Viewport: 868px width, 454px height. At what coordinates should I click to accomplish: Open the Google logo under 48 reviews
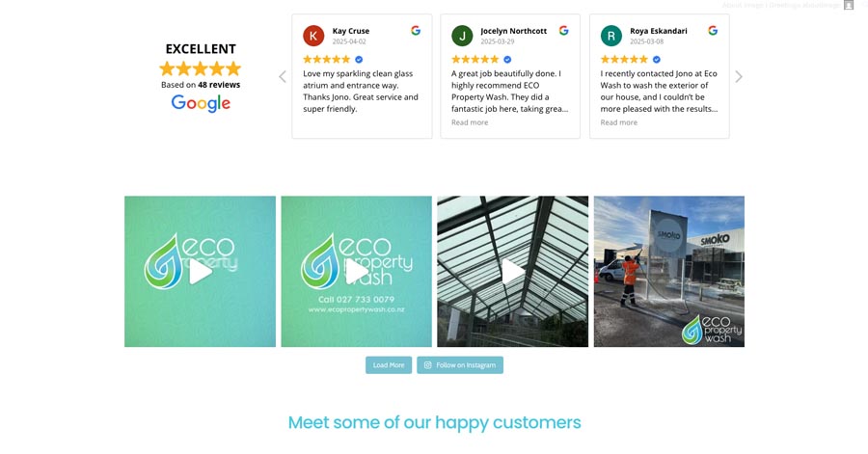coord(201,103)
